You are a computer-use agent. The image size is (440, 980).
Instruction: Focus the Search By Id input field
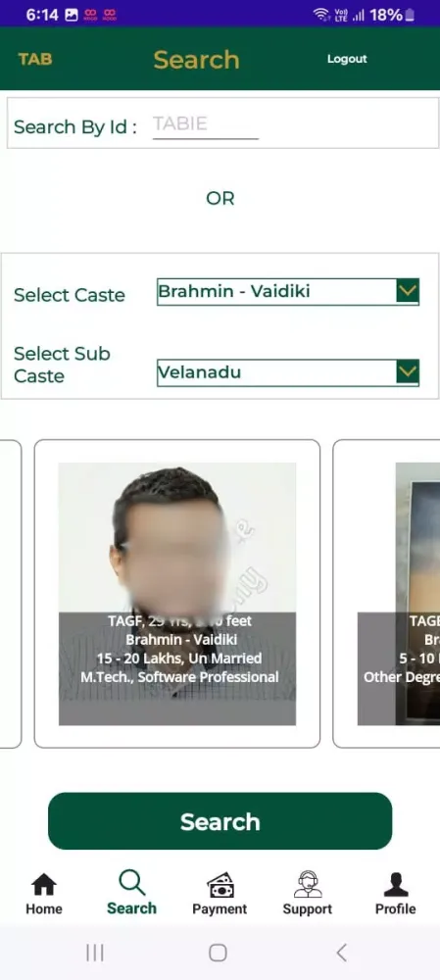point(206,124)
